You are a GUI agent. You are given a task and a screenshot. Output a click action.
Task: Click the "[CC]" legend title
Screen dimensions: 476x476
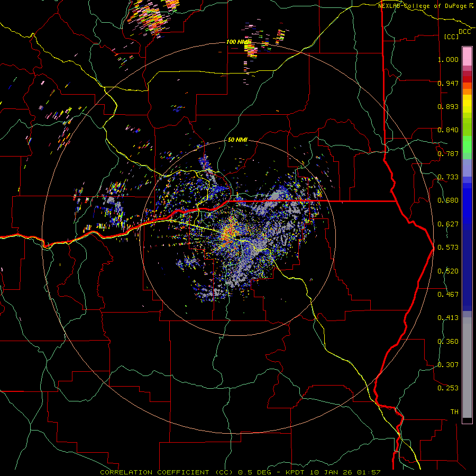click(452, 36)
